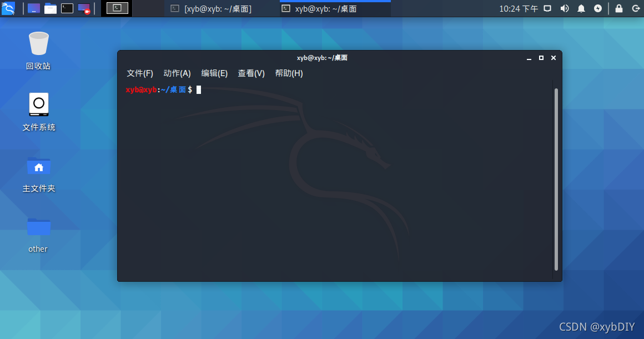The width and height of the screenshot is (644, 339).
Task: Select the 回收站 trash desktop icon
Action: coord(39,51)
